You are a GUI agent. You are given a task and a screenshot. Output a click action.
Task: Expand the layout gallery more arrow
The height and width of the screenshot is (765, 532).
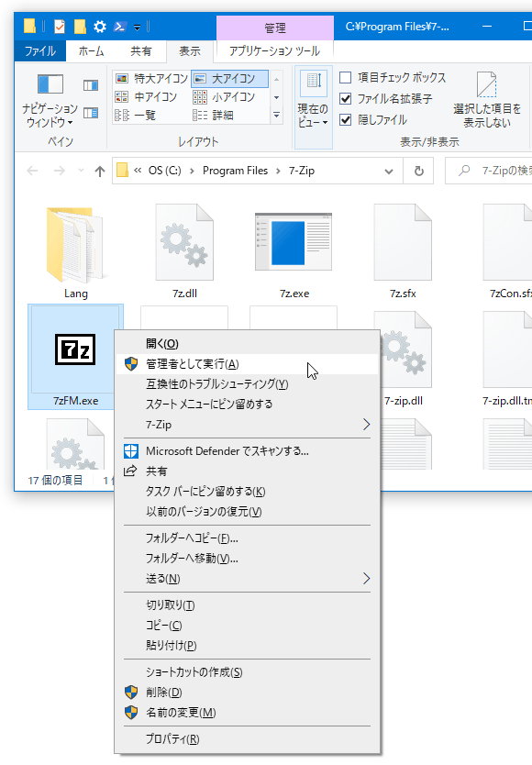[x=277, y=116]
